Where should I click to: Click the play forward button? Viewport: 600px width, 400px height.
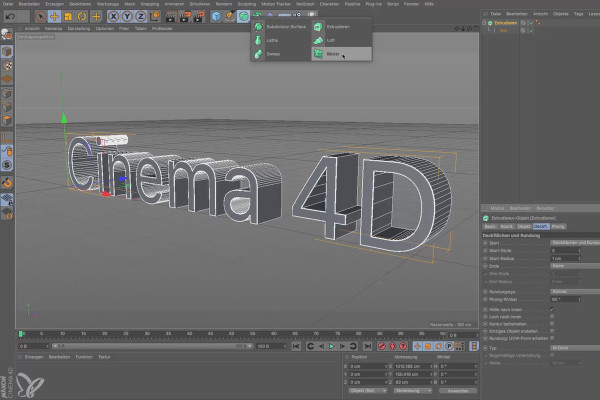click(x=332, y=346)
